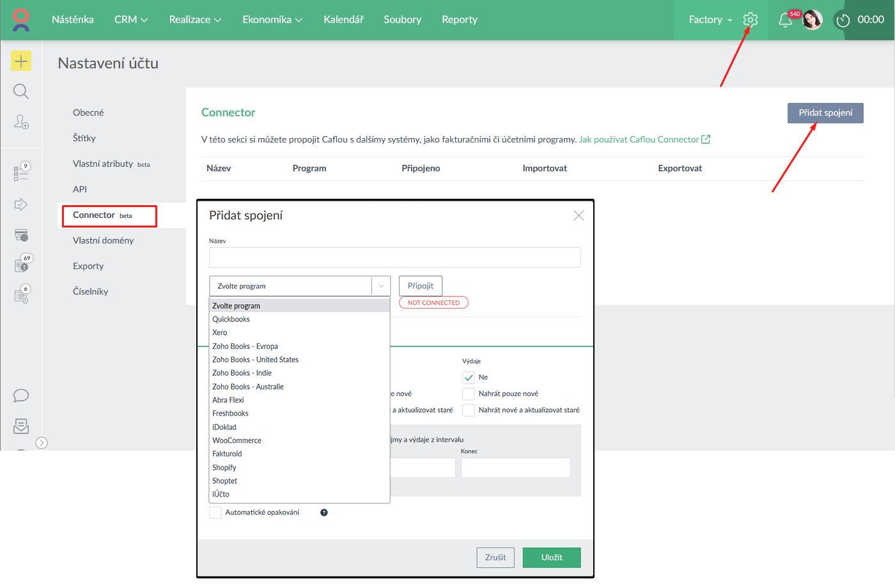Click the Název input field
The width and height of the screenshot is (895, 588).
(x=394, y=258)
